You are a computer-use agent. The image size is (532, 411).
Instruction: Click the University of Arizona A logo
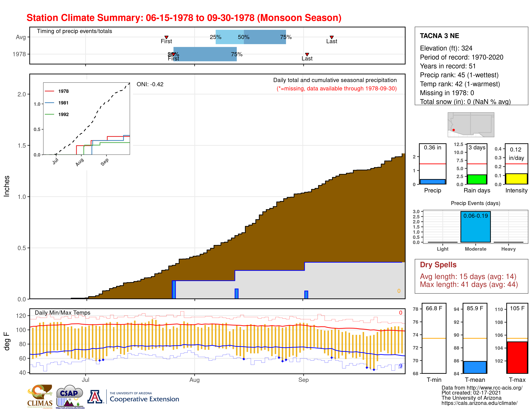[x=95, y=397]
